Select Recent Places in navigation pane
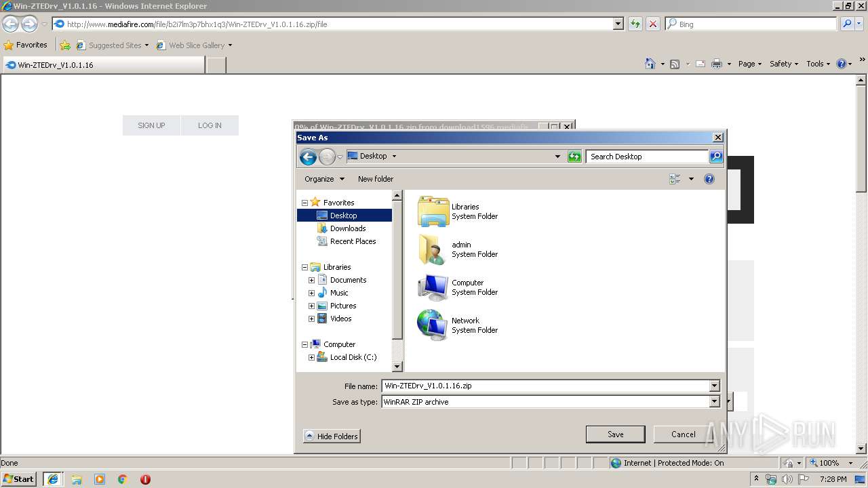The height and width of the screenshot is (488, 868). click(x=353, y=241)
